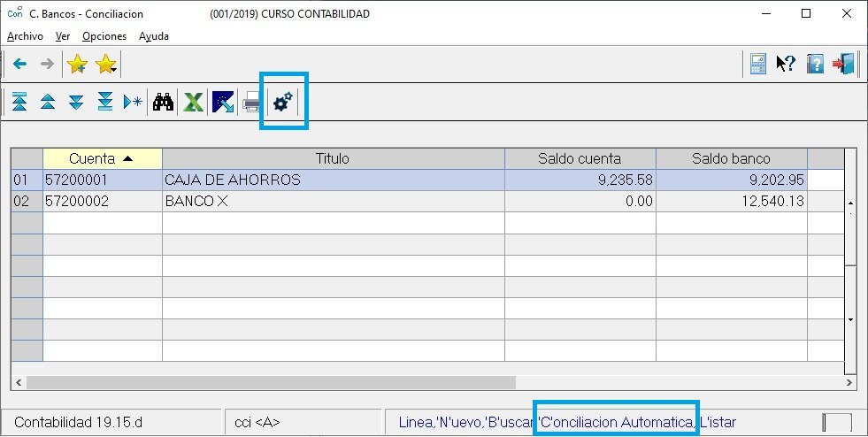Sort by the Cuenta column header

[103, 158]
